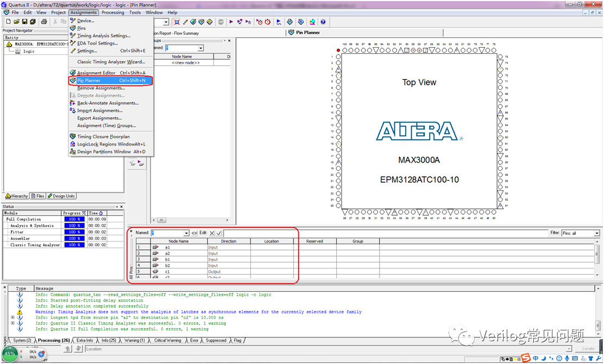
Task: Click the cancel edit X button
Action: pyautogui.click(x=212, y=233)
